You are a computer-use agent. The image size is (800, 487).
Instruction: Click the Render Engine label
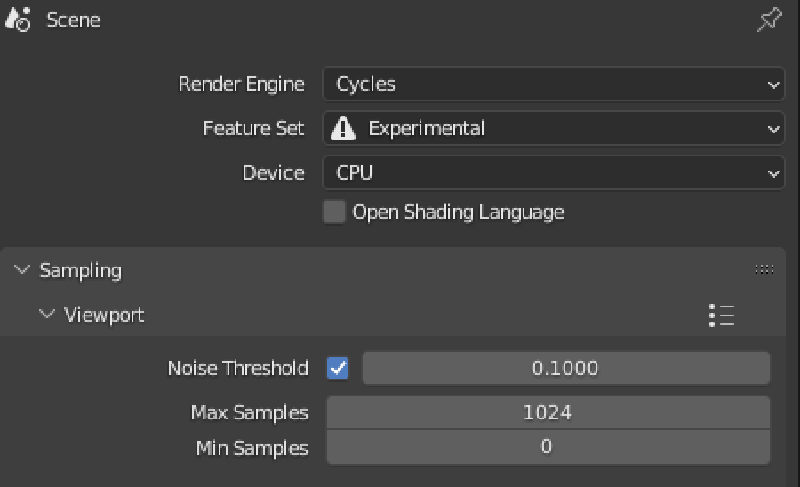click(244, 84)
